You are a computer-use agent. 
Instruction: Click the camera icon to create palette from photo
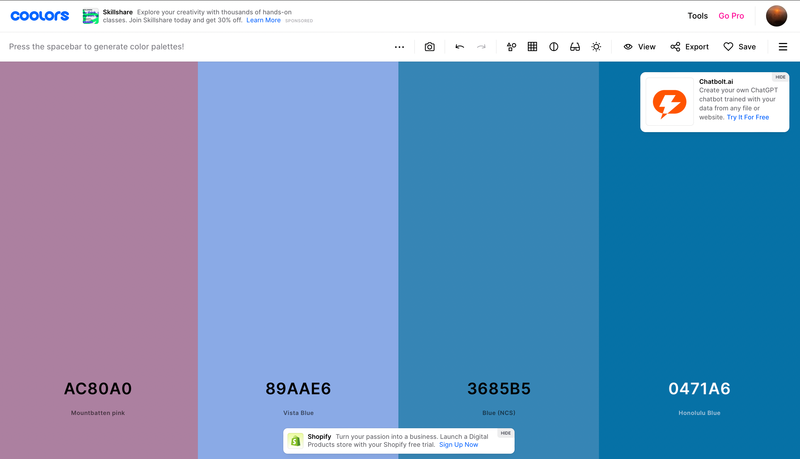(430, 47)
